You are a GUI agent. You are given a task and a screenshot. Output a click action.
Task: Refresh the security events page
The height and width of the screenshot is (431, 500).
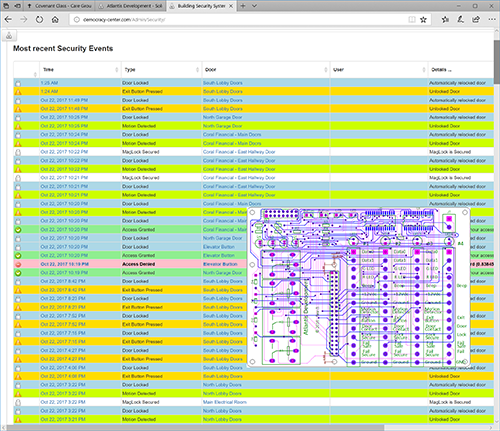39,20
